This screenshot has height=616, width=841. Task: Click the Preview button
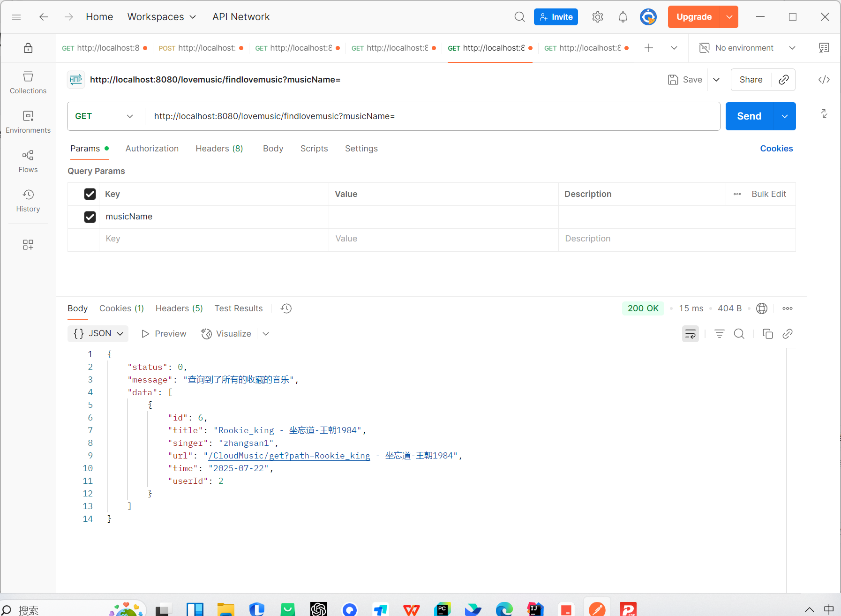point(164,334)
